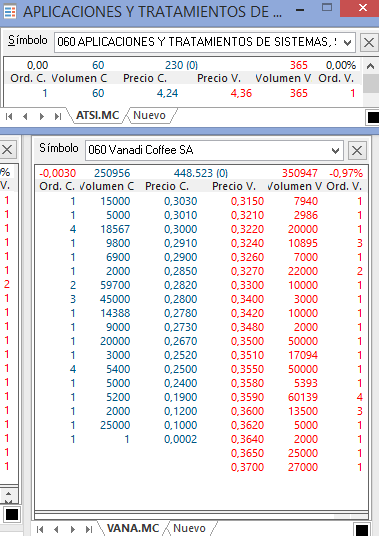The image size is (379, 536).
Task: Open the Nuevo tab next to ATSI.MC
Action: point(149,115)
